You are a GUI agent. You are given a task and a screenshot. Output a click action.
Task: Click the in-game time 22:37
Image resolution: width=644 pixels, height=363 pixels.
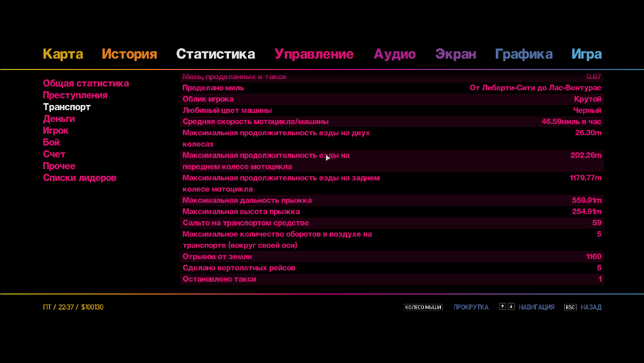(x=66, y=307)
